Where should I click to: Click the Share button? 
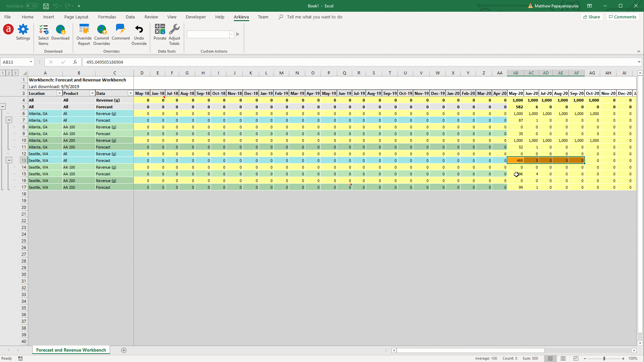point(592,17)
